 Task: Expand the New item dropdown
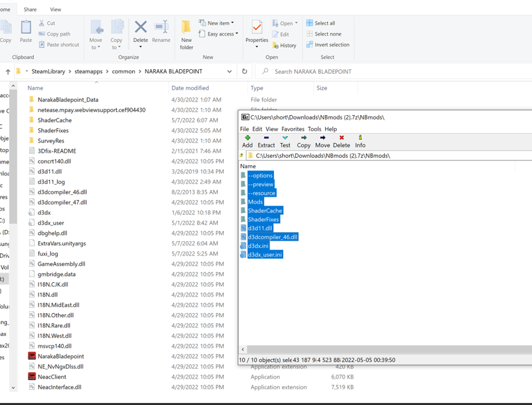click(x=216, y=23)
